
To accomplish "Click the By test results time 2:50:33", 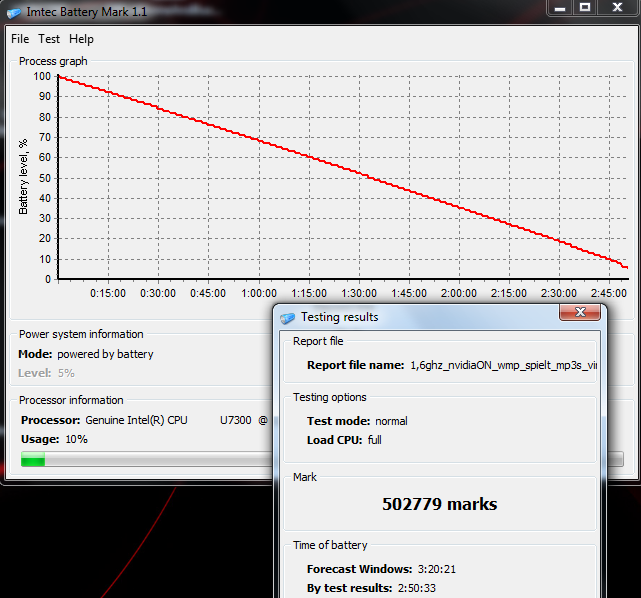I will [417, 588].
